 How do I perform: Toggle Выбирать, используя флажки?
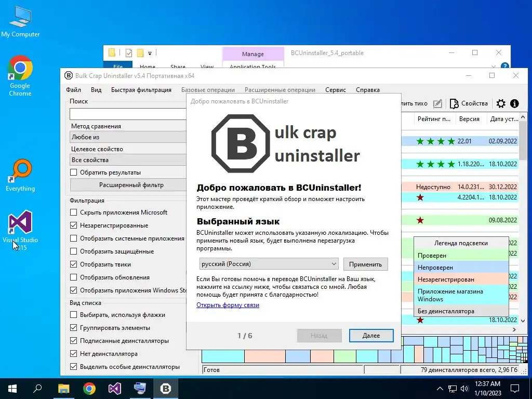click(x=73, y=315)
